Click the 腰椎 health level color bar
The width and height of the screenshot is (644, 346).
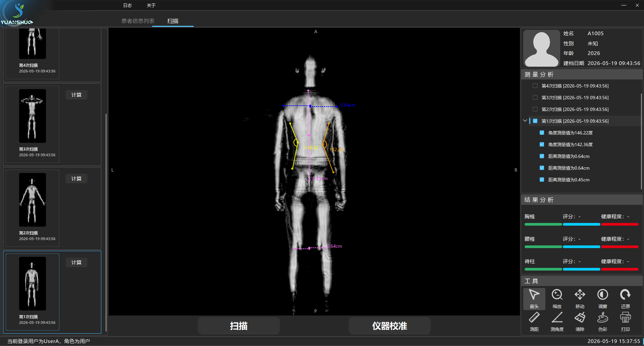tap(581, 247)
